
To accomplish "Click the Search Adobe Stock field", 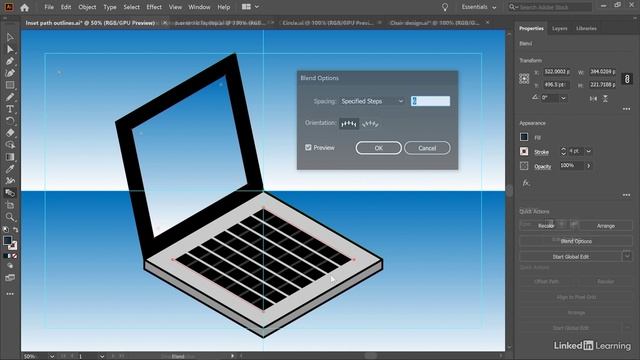I will click(x=549, y=7).
